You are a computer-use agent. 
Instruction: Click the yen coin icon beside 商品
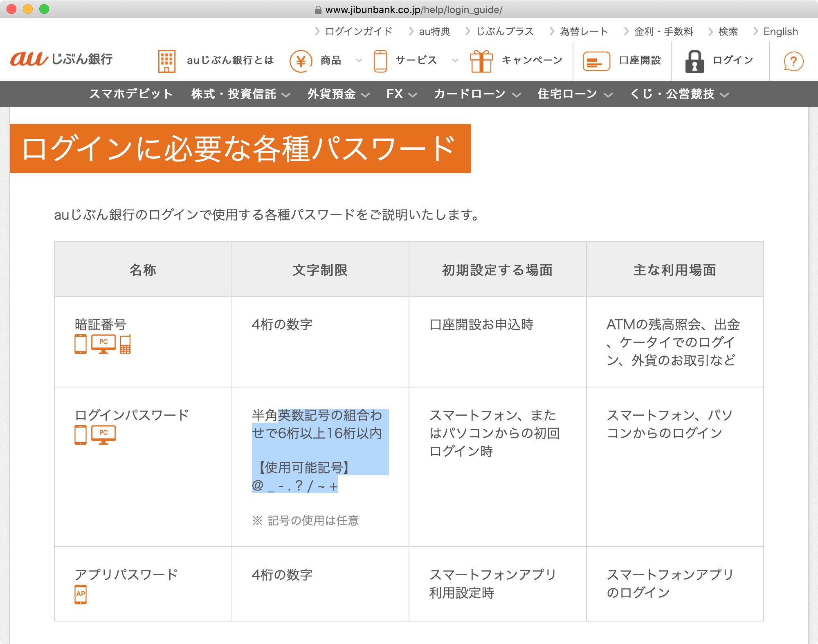301,61
